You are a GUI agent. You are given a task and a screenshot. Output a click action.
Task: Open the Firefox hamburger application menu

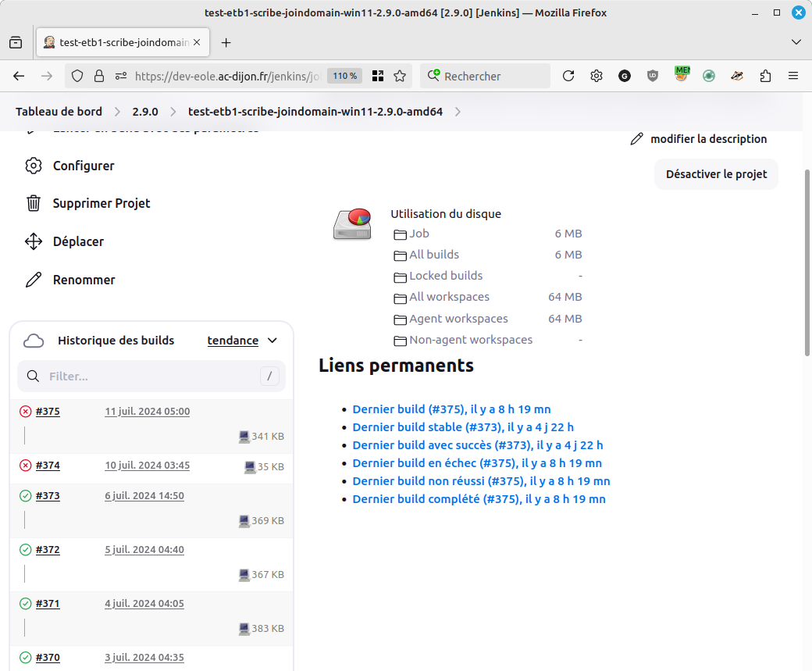pyautogui.click(x=793, y=76)
